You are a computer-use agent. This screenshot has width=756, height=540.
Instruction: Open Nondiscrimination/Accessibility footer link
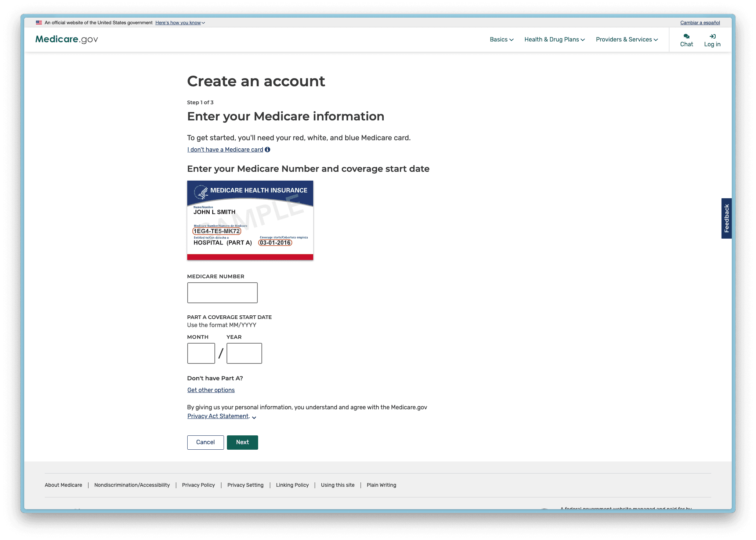(x=132, y=485)
